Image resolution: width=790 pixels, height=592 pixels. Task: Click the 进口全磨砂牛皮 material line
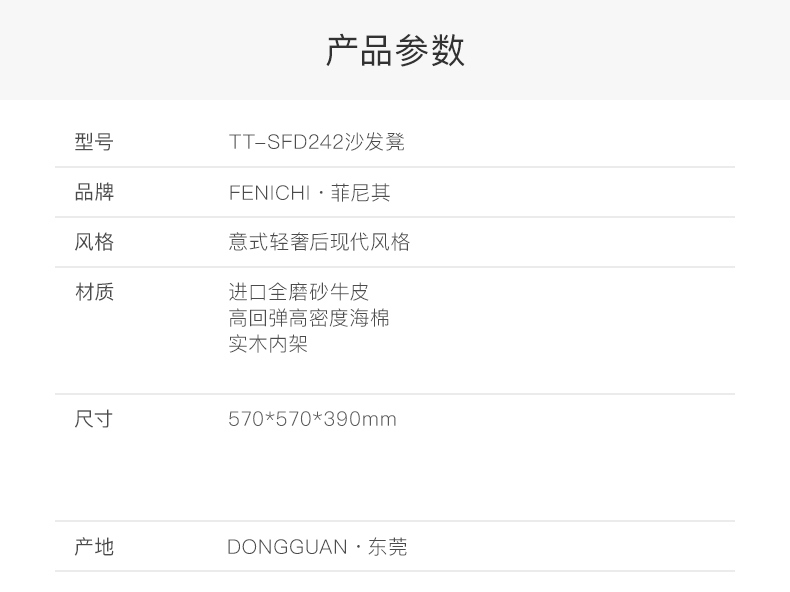[x=298, y=292]
